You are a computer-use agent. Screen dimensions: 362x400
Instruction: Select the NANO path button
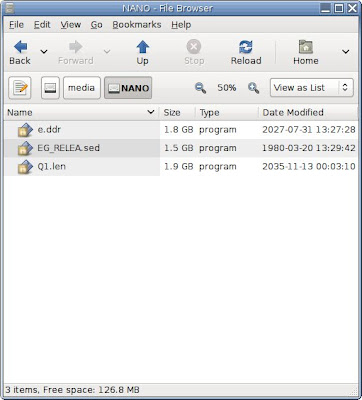pos(128,88)
